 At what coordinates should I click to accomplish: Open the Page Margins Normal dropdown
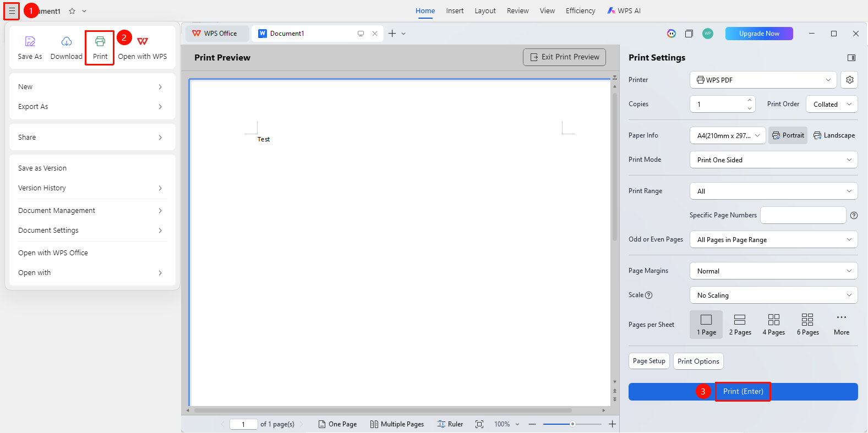[774, 271]
